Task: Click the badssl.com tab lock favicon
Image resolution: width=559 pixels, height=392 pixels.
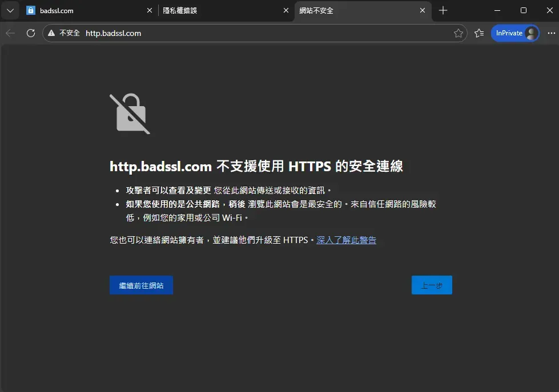Action: 31,10
